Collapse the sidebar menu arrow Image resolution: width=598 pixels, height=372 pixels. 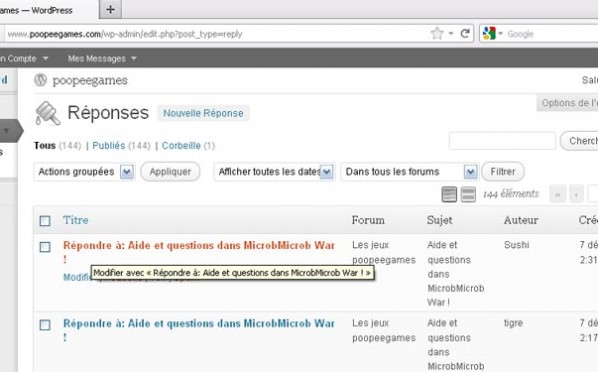click(6, 131)
